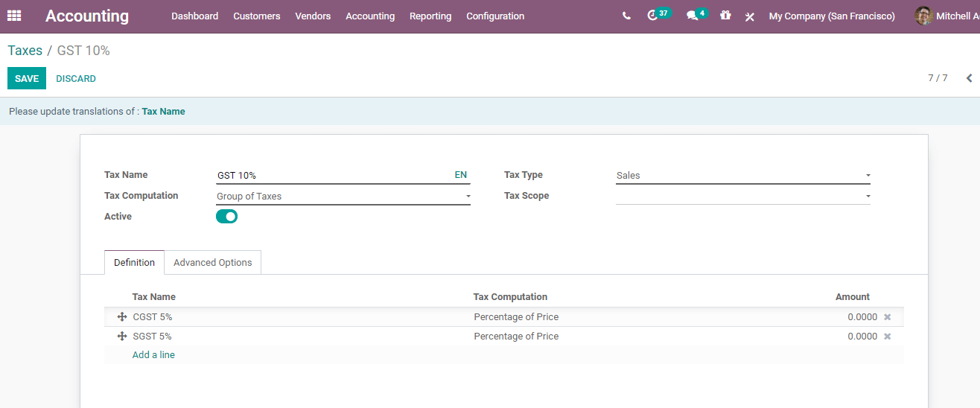
Task: Open the Configuration menu
Action: pyautogui.click(x=495, y=16)
